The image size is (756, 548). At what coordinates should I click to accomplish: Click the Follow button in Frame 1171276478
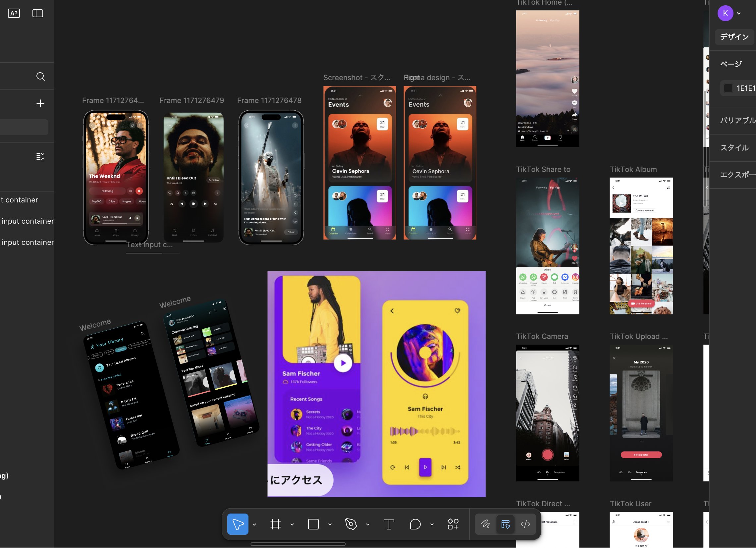pyautogui.click(x=291, y=232)
